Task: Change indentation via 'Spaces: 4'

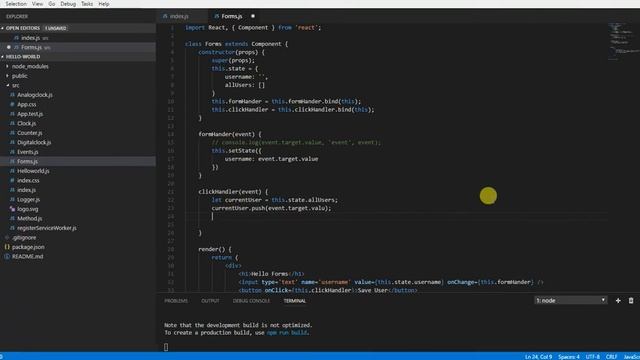Action: tap(569, 357)
